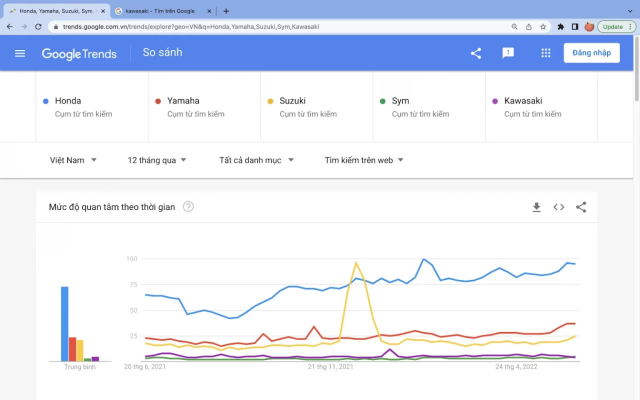
Task: Reload the current page
Action: click(38, 27)
